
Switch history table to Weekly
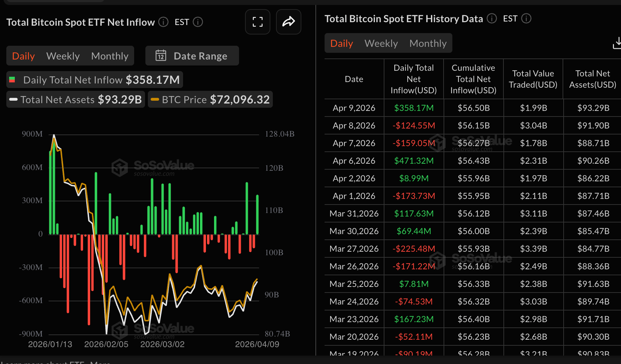381,43
